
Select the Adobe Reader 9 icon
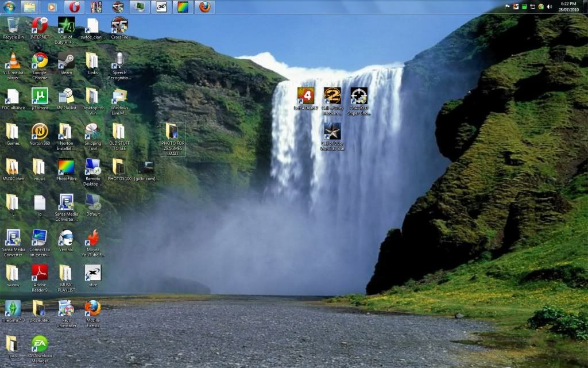(x=40, y=273)
